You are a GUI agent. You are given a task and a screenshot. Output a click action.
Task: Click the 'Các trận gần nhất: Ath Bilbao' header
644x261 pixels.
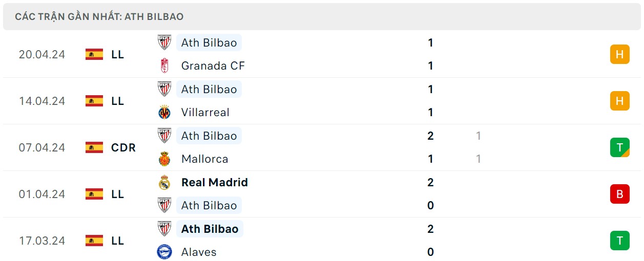pyautogui.click(x=99, y=16)
